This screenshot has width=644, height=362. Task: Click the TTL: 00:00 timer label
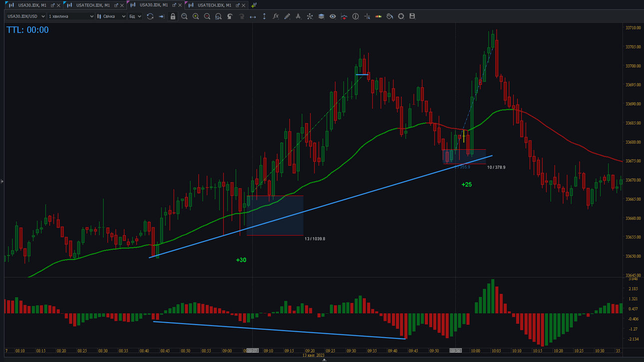[x=27, y=30]
